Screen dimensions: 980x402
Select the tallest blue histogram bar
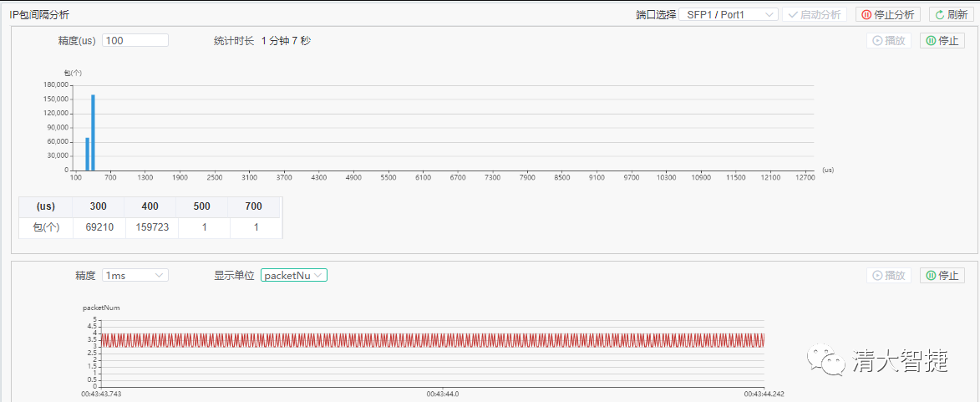(x=93, y=134)
